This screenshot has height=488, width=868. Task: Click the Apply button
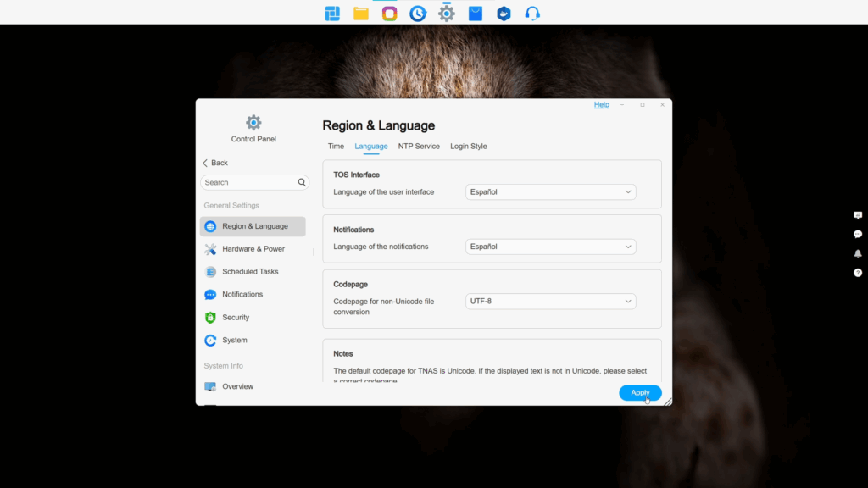tap(640, 393)
